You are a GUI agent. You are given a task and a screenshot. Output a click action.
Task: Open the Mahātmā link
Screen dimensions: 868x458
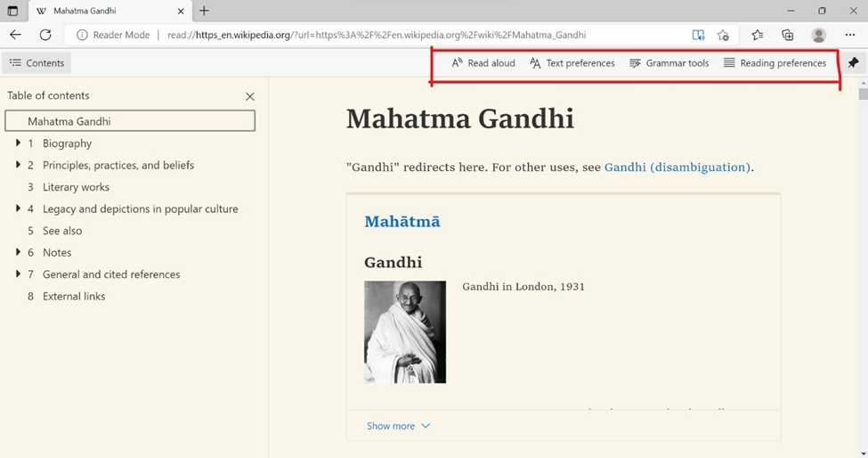(x=402, y=222)
